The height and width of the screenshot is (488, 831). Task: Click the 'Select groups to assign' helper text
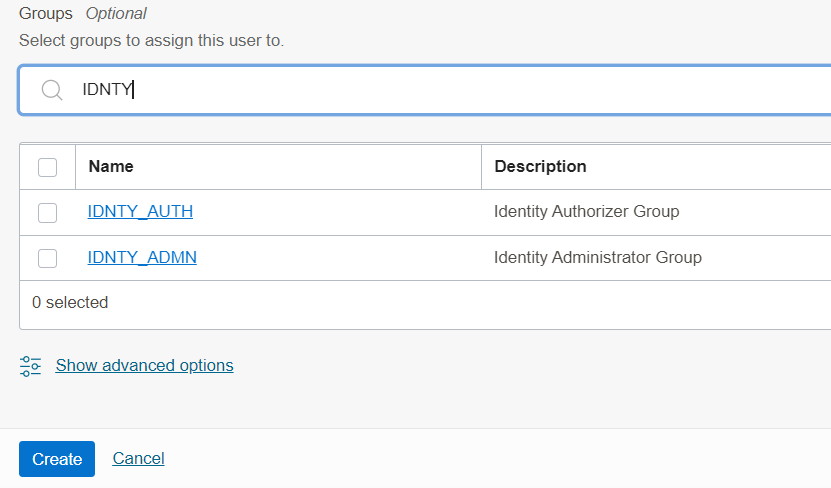pos(151,41)
